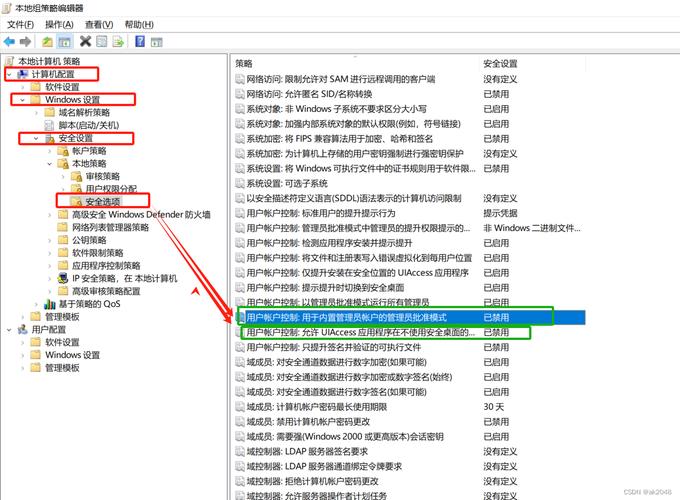Click the Export List toolbar icon

point(118,42)
